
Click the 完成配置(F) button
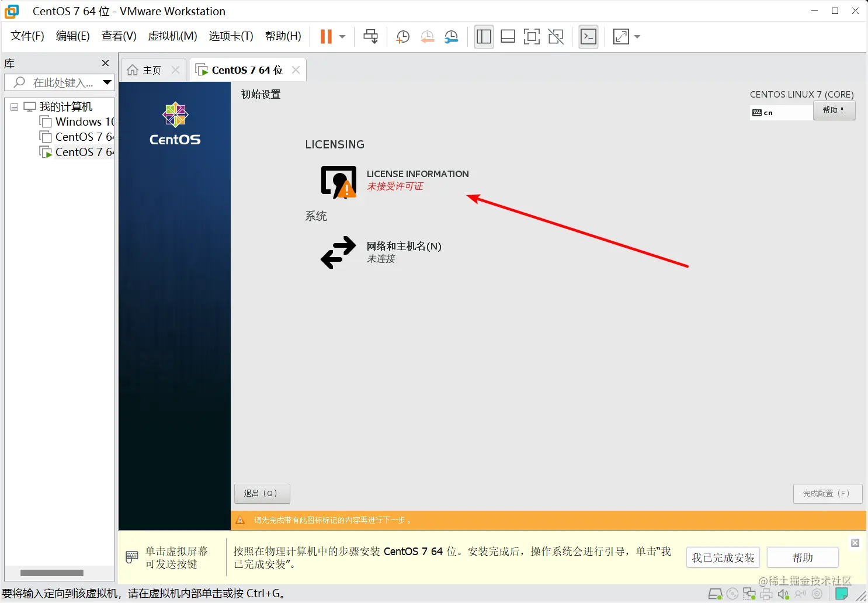pyautogui.click(x=828, y=493)
